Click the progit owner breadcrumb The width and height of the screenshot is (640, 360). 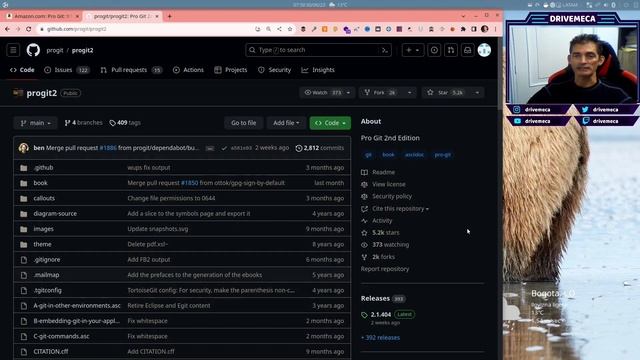click(55, 50)
